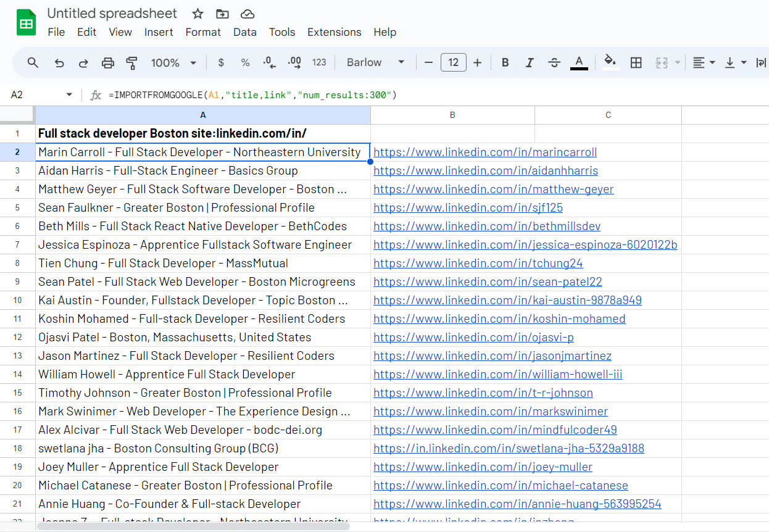Open the Extensions menu

click(x=334, y=32)
